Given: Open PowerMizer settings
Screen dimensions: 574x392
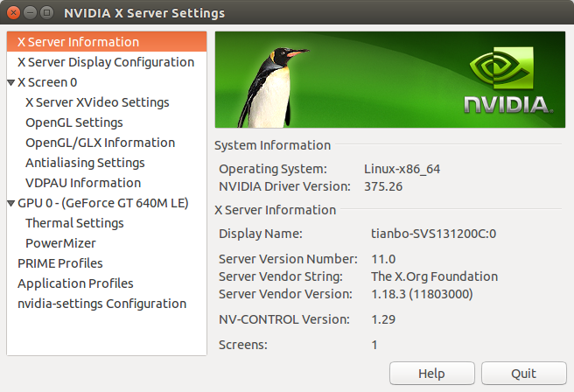Looking at the screenshot, I should [107, 243].
